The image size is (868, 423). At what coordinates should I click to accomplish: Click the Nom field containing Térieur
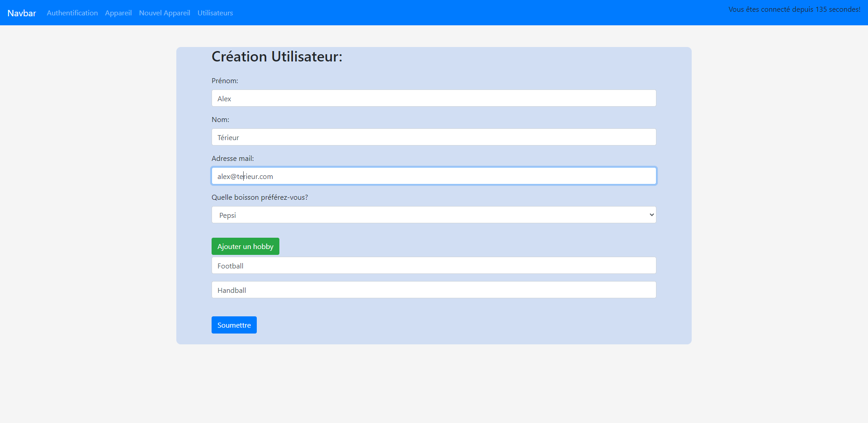coord(434,137)
